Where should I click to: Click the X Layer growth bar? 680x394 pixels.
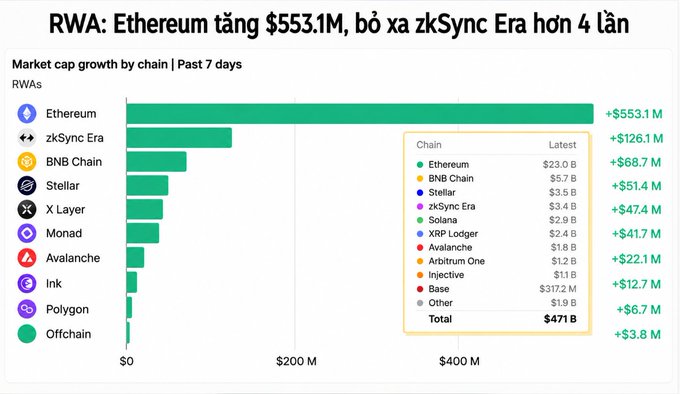pyautogui.click(x=145, y=209)
